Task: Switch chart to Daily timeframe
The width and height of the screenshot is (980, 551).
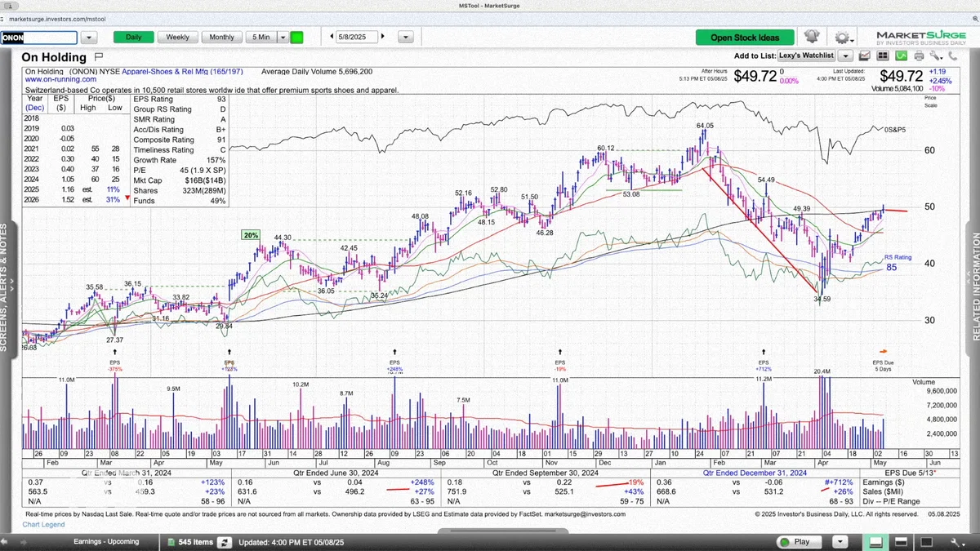Action: (133, 37)
